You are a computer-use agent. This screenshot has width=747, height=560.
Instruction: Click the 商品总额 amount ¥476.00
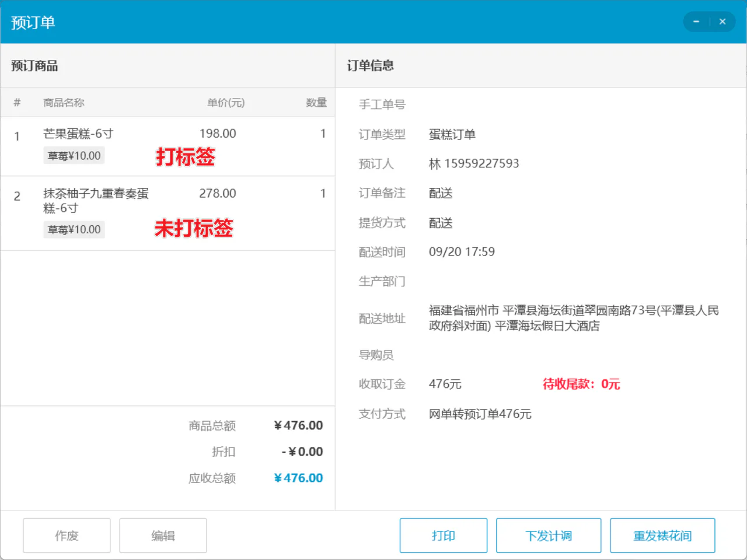[x=298, y=425]
